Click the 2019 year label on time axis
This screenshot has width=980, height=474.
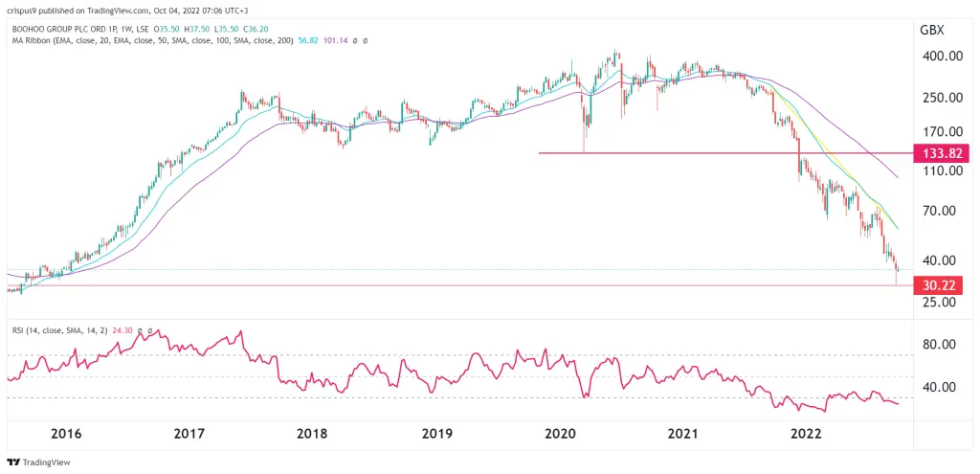pyautogui.click(x=435, y=434)
